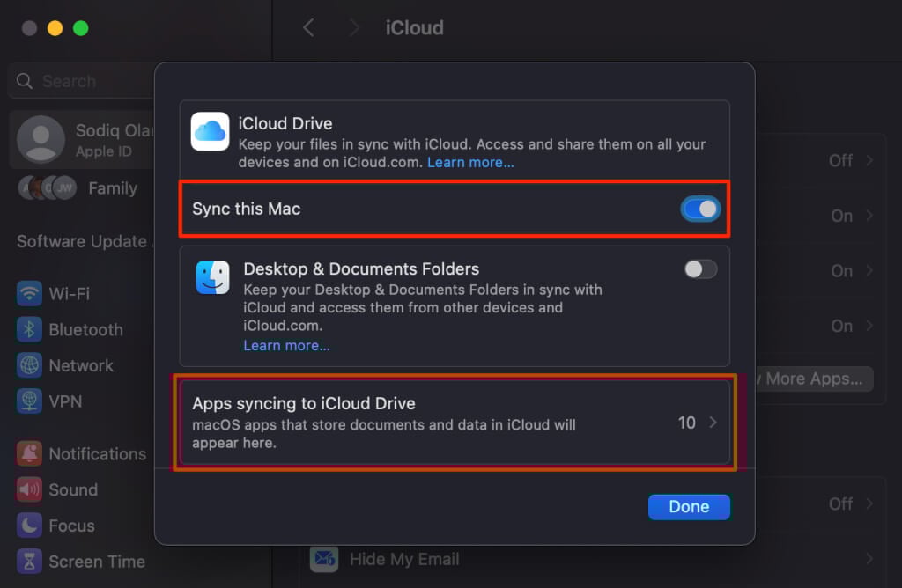This screenshot has height=588, width=902.
Task: Select Wi-Fi label in the sidebar
Action: (x=69, y=294)
